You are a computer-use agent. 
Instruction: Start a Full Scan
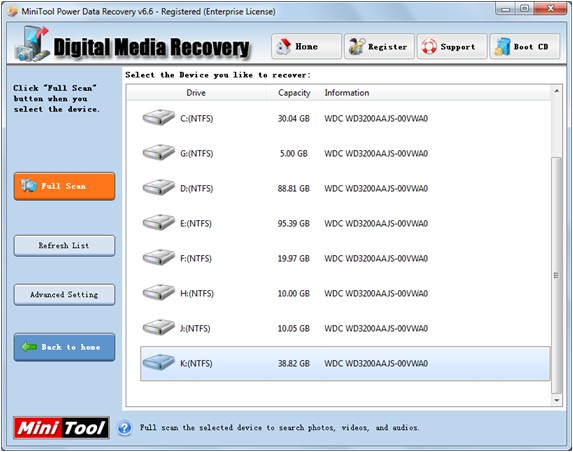64,186
